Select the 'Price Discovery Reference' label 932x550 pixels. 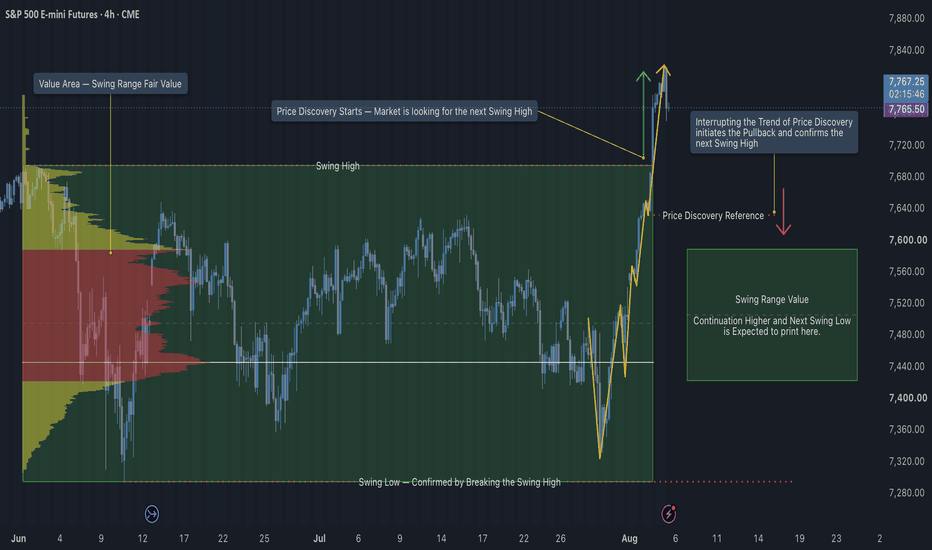(713, 216)
